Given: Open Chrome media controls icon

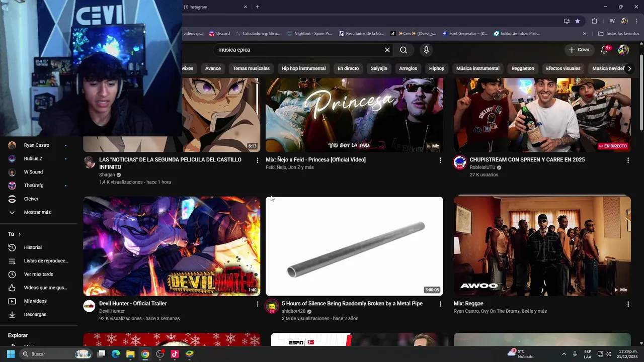Looking at the screenshot, I should [x=612, y=21].
